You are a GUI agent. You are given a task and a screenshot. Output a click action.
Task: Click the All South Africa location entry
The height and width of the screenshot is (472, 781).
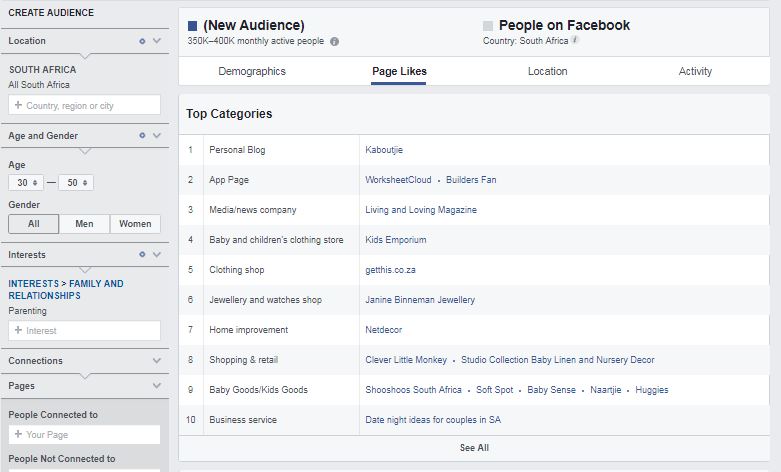[x=39, y=85]
